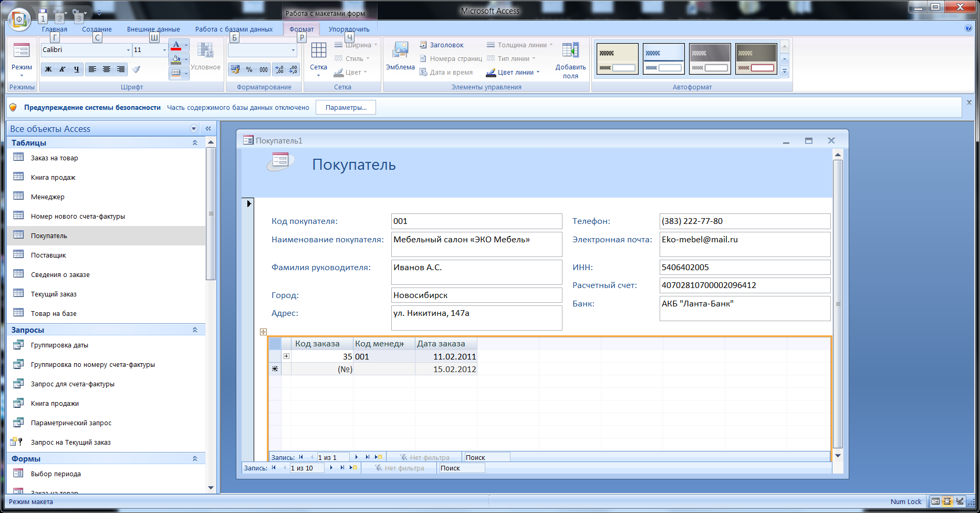The height and width of the screenshot is (513, 980).
Task: Align text center
Action: click(x=107, y=69)
